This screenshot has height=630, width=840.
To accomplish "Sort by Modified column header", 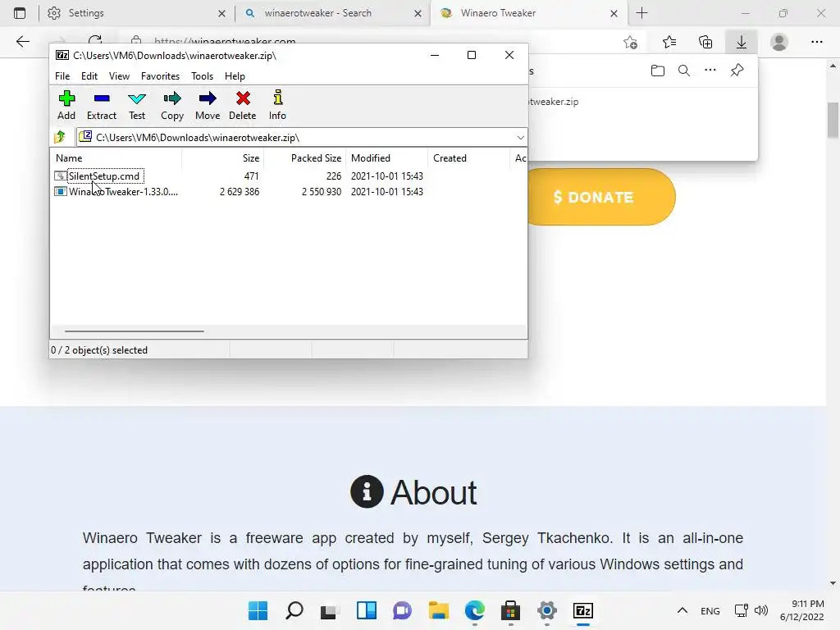I will [x=386, y=158].
